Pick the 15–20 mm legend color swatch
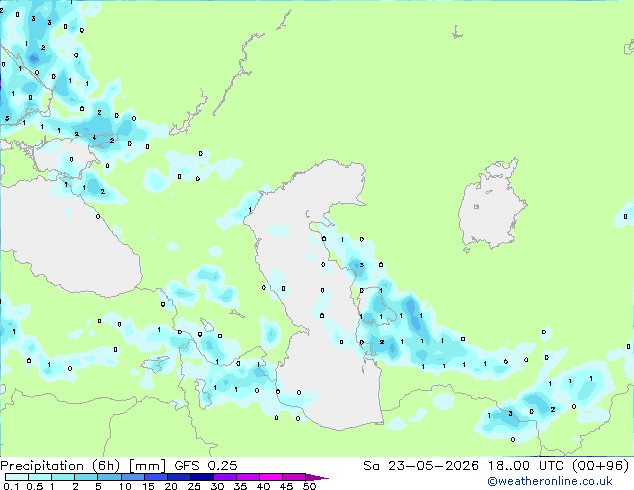The height and width of the screenshot is (490, 634). (x=155, y=477)
